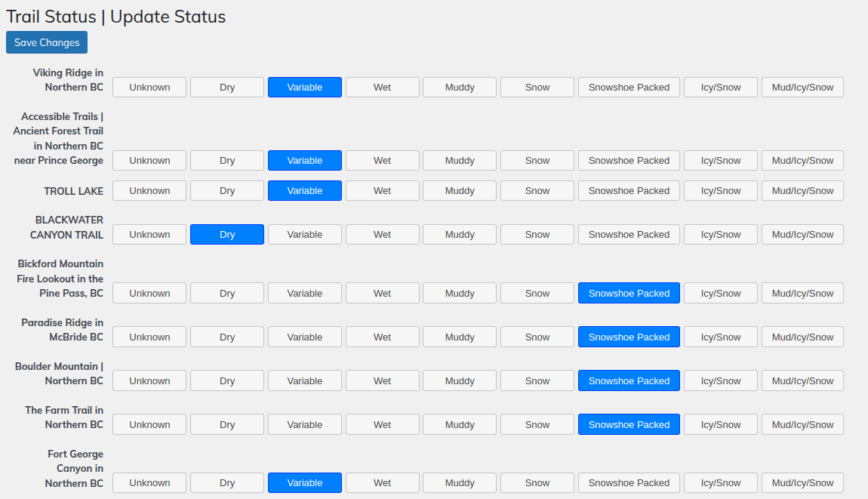This screenshot has width=868, height=499.
Task: Select Variable for Fort George Canyon
Action: tap(304, 483)
